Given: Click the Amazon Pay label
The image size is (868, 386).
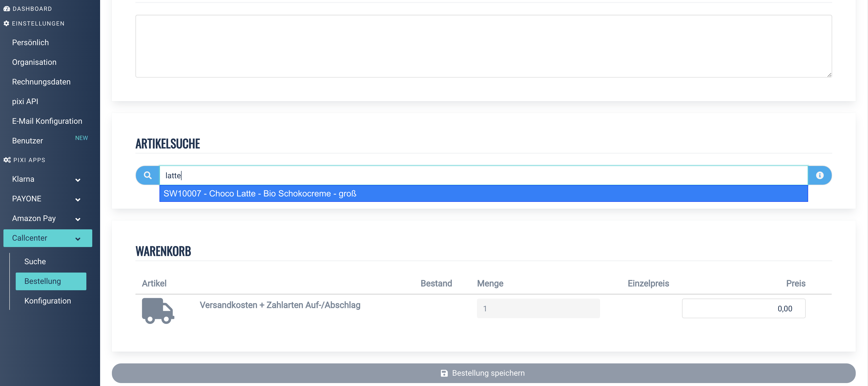Looking at the screenshot, I should click(x=34, y=219).
